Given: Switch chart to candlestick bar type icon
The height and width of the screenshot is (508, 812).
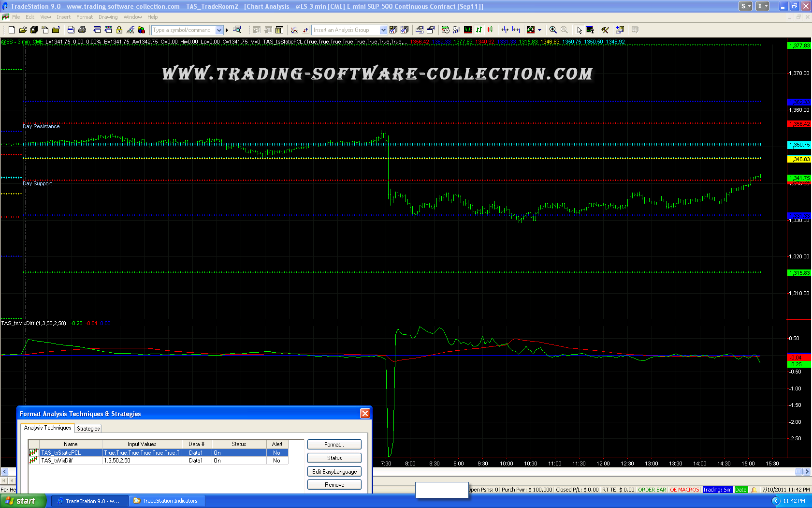Looking at the screenshot, I should (x=490, y=30).
